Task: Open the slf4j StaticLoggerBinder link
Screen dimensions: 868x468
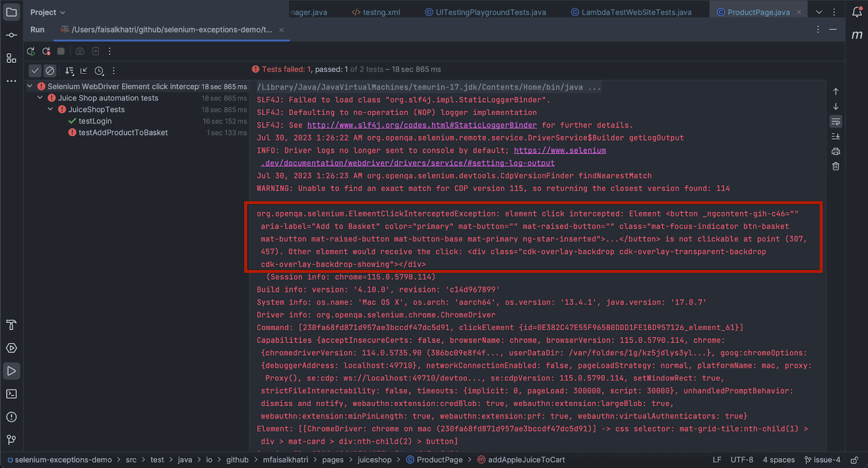Action: [x=422, y=125]
